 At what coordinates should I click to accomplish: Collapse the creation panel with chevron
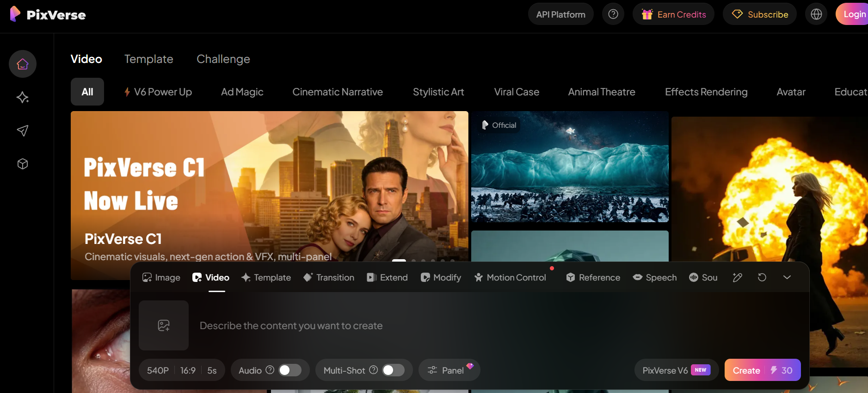787,277
